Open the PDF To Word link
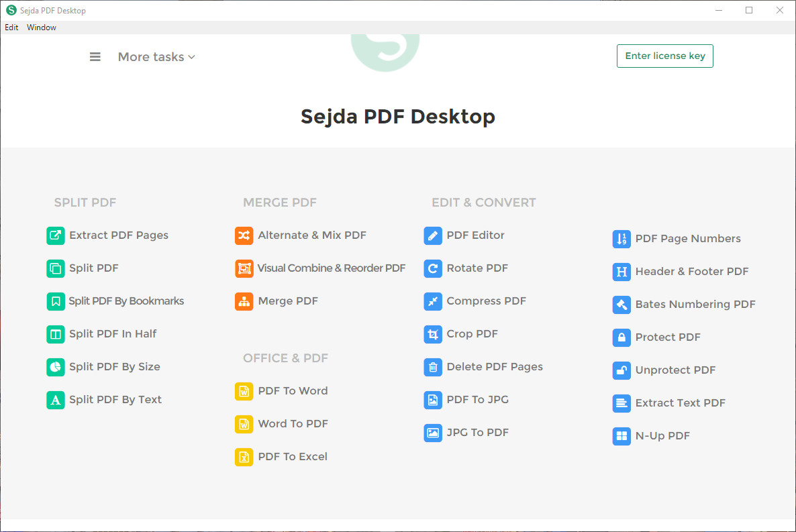Image resolution: width=796 pixels, height=532 pixels. coord(293,391)
